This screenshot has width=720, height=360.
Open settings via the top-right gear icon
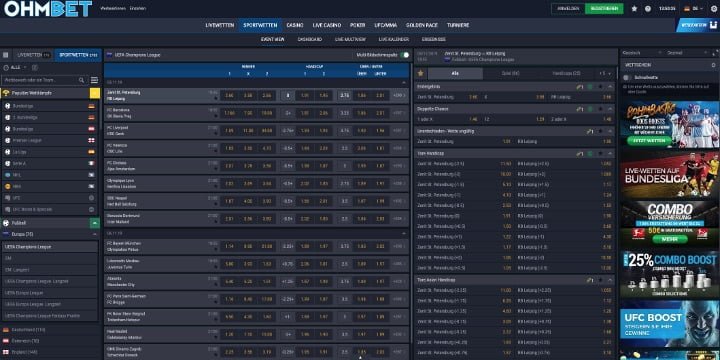pyautogui.click(x=713, y=8)
